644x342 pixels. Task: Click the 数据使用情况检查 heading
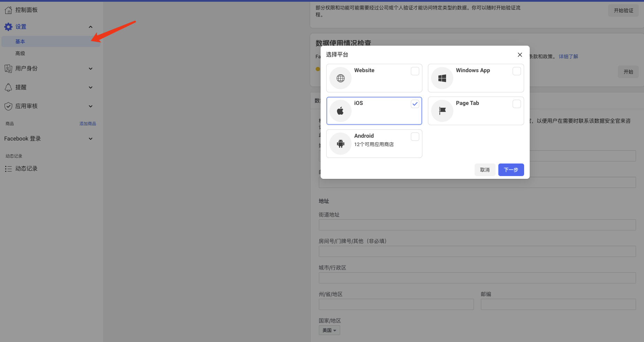pyautogui.click(x=343, y=43)
